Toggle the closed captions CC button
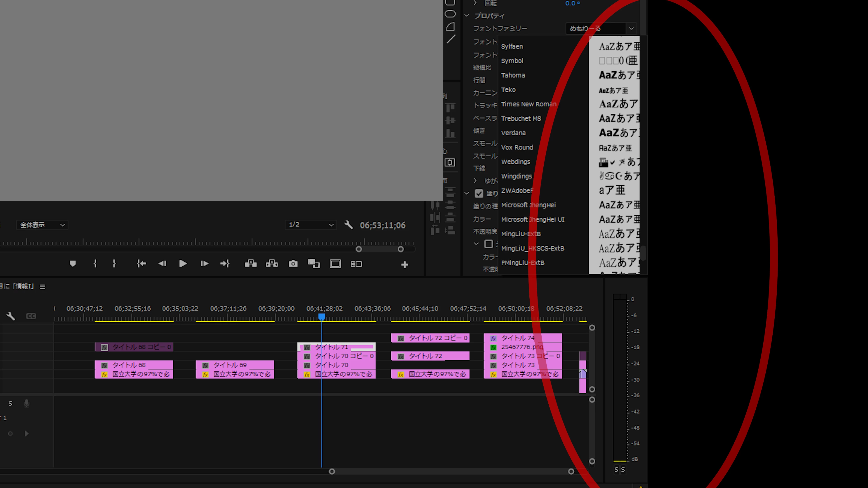868x488 pixels. tap(31, 316)
